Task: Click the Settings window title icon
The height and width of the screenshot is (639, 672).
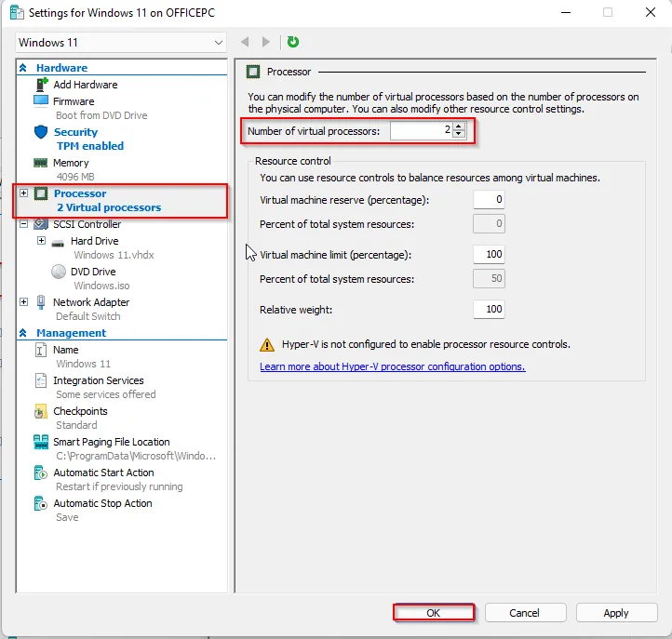Action: pos(17,12)
